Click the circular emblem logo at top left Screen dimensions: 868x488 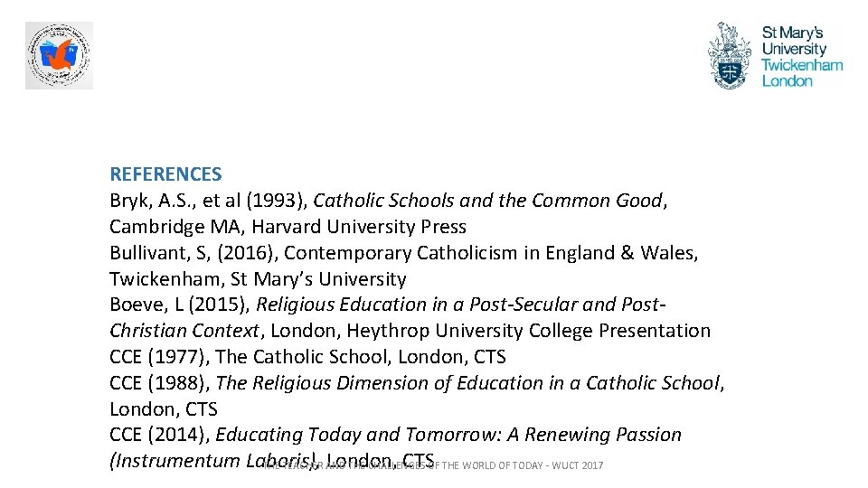[59, 55]
